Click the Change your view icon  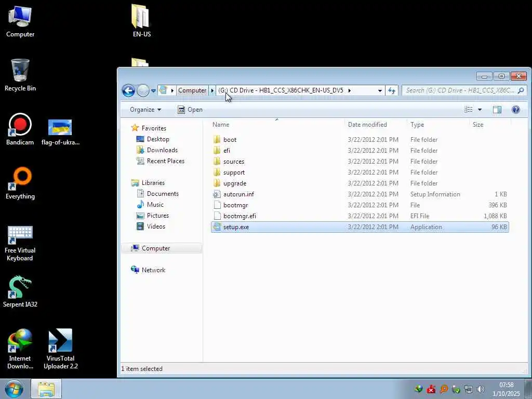pos(469,109)
